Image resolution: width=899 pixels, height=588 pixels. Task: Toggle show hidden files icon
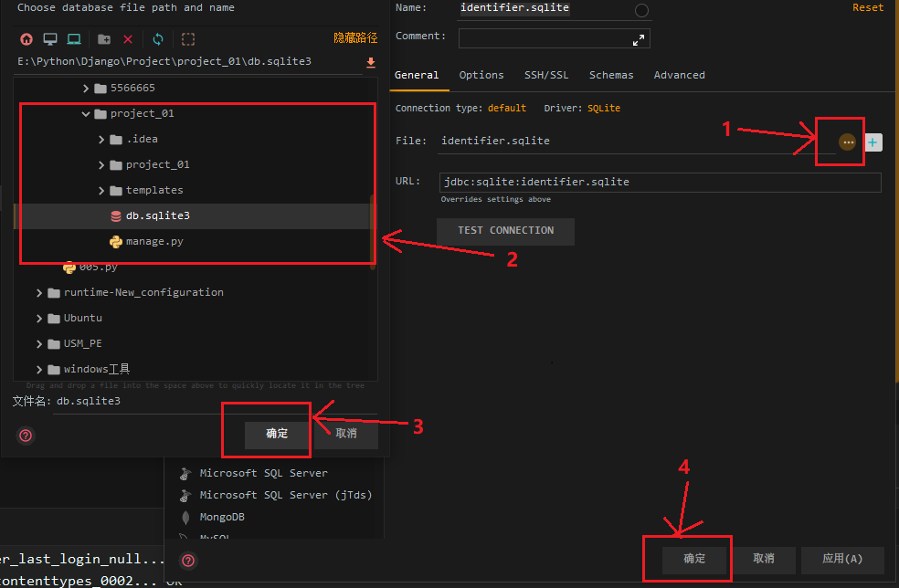tap(188, 39)
